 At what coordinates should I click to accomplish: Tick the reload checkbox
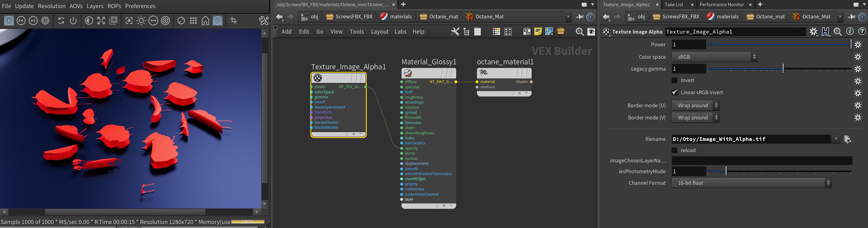click(674, 150)
